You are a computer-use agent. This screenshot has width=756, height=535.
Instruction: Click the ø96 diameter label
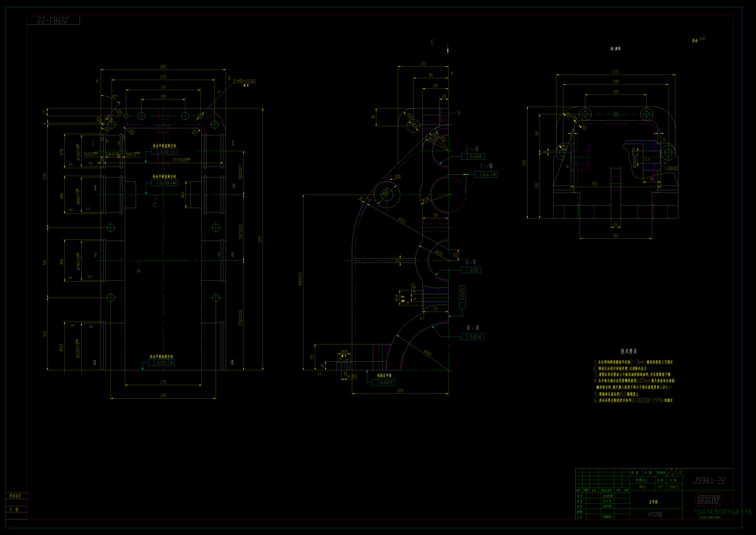62,261
